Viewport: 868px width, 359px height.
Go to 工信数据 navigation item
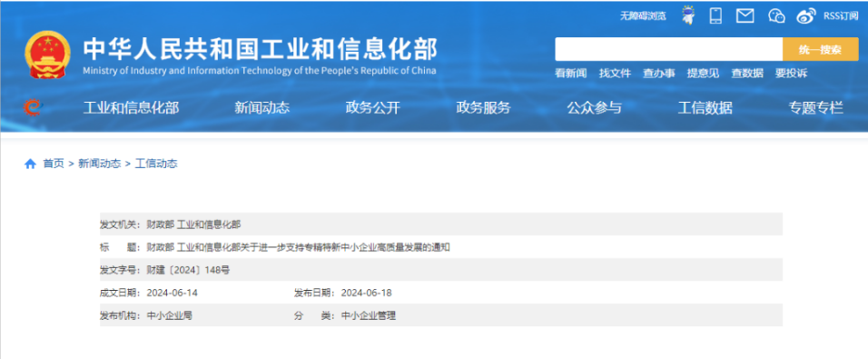(x=705, y=108)
